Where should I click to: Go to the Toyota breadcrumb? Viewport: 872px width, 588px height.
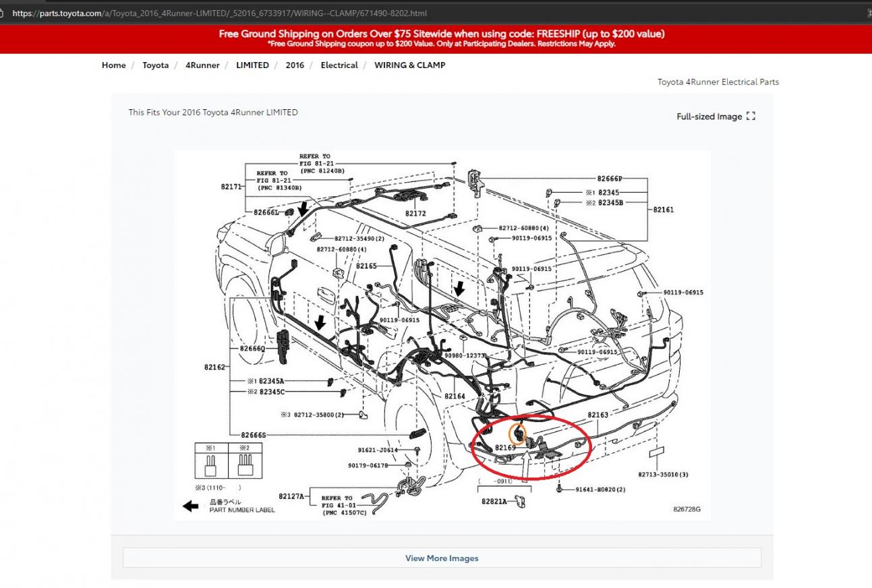[x=155, y=65]
